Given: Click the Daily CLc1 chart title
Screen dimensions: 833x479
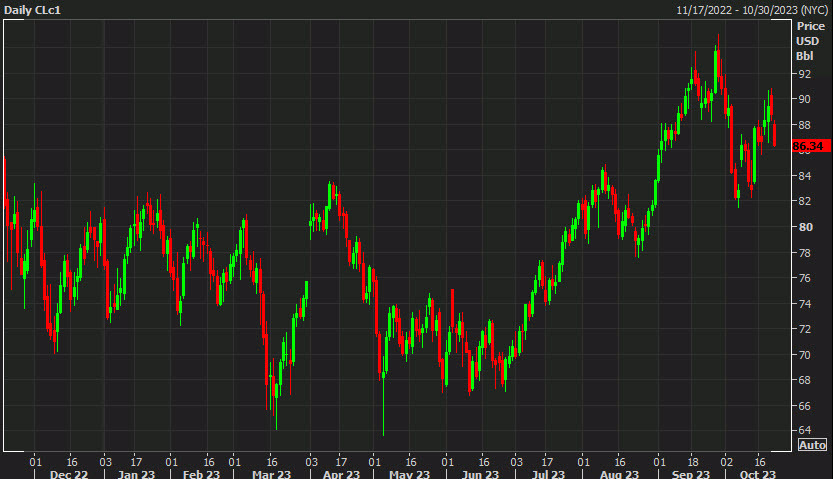Looking at the screenshot, I should [32, 10].
